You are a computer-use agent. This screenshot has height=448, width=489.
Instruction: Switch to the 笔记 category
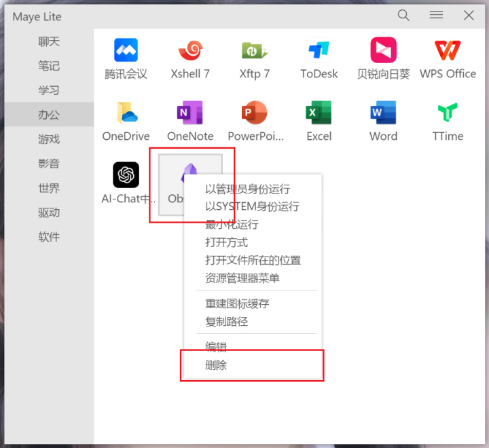(49, 66)
